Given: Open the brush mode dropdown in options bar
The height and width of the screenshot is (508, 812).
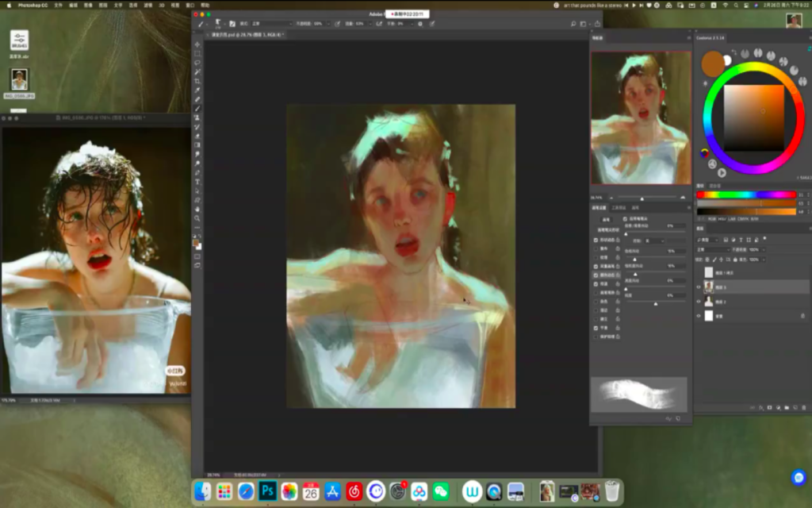Looking at the screenshot, I should tap(270, 24).
